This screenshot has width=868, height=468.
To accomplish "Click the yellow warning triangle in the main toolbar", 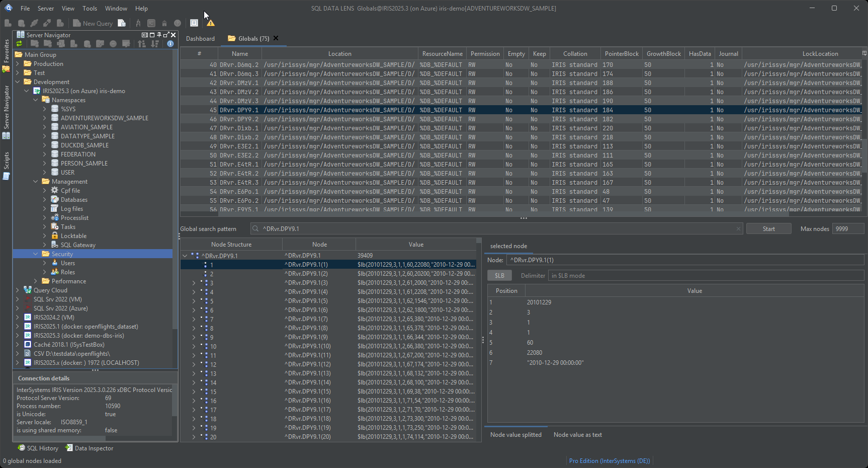I will point(211,23).
